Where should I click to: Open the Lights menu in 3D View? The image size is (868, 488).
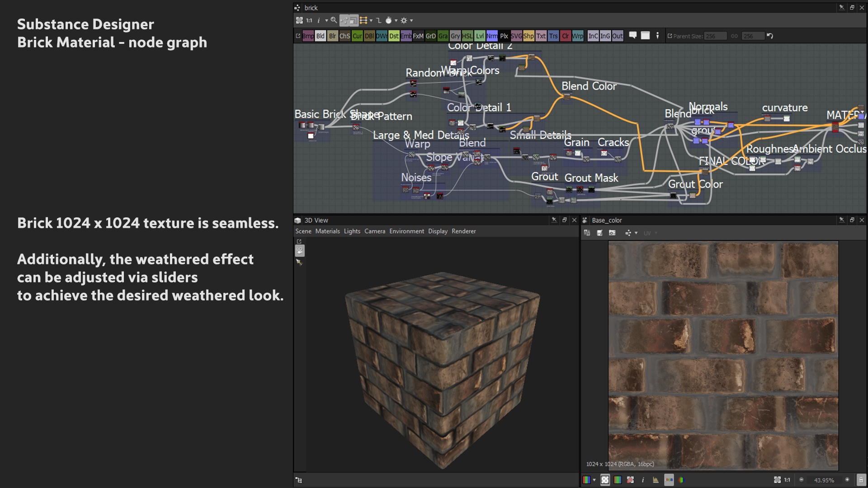point(352,231)
